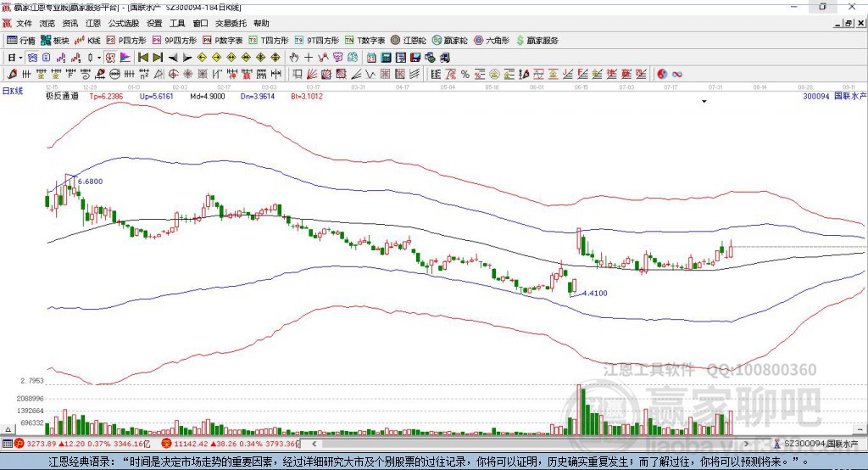This screenshot has height=470, width=868.
Task: Open the 交易委托 menu
Action: pyautogui.click(x=231, y=23)
